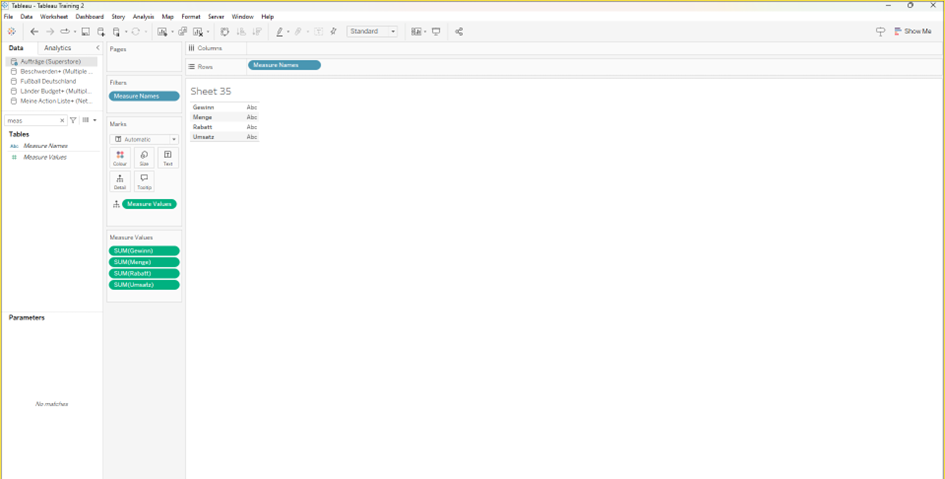Click the Measure Names pill on Rows shelf

tap(284, 65)
